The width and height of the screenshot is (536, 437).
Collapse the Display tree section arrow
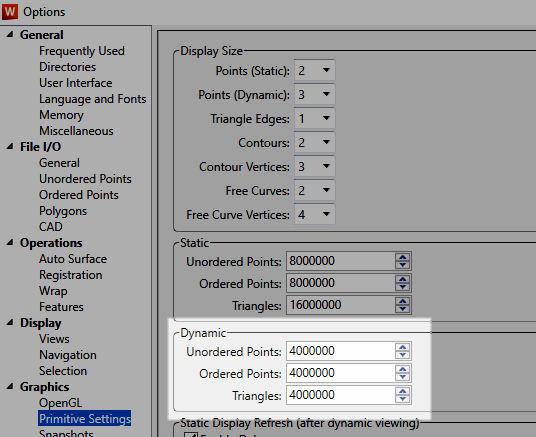(10, 322)
